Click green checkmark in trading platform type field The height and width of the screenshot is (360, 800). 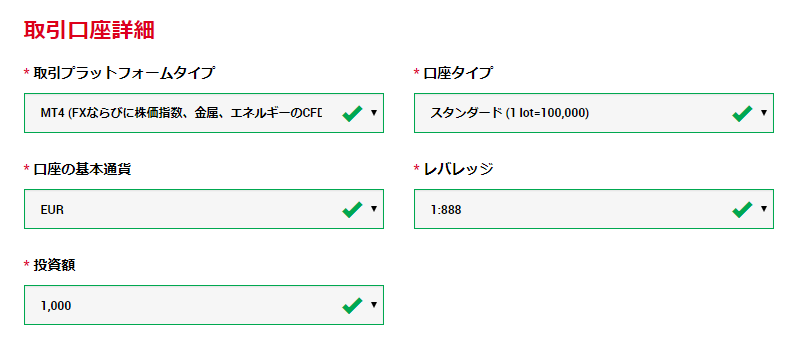coord(353,113)
